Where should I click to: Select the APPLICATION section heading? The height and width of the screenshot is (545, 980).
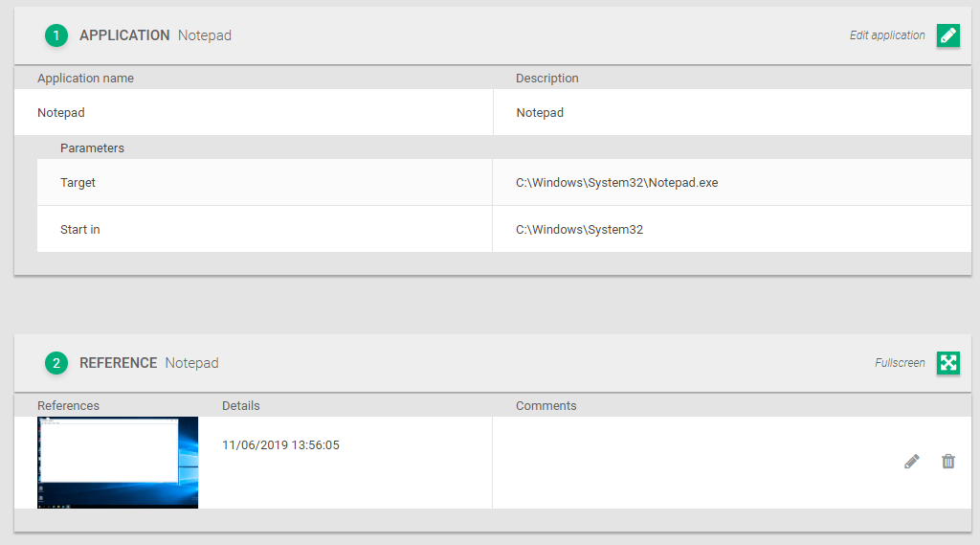(124, 35)
